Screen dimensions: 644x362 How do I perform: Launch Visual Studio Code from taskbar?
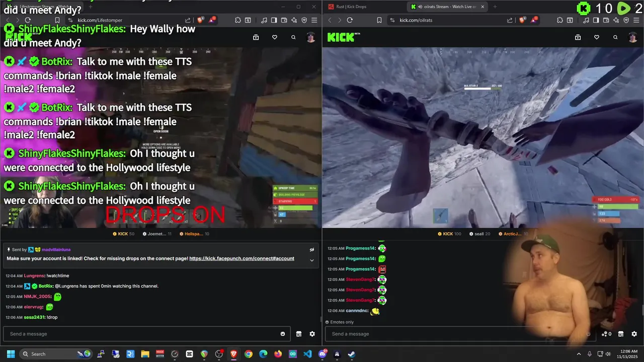(x=307, y=354)
